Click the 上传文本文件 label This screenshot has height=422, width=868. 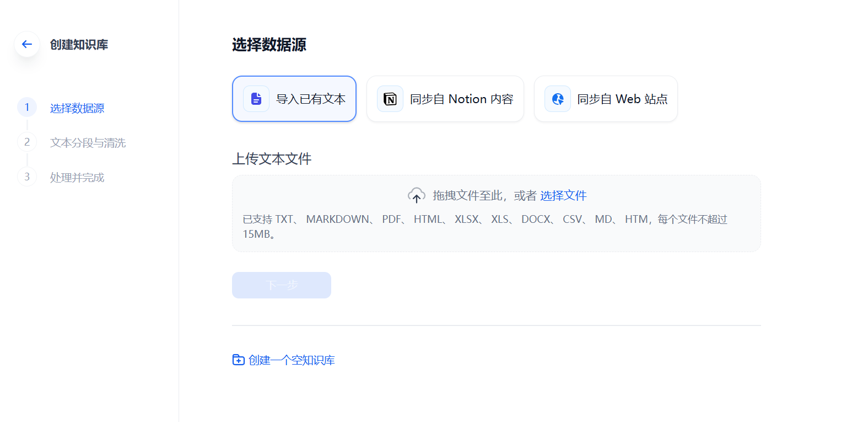tap(272, 159)
